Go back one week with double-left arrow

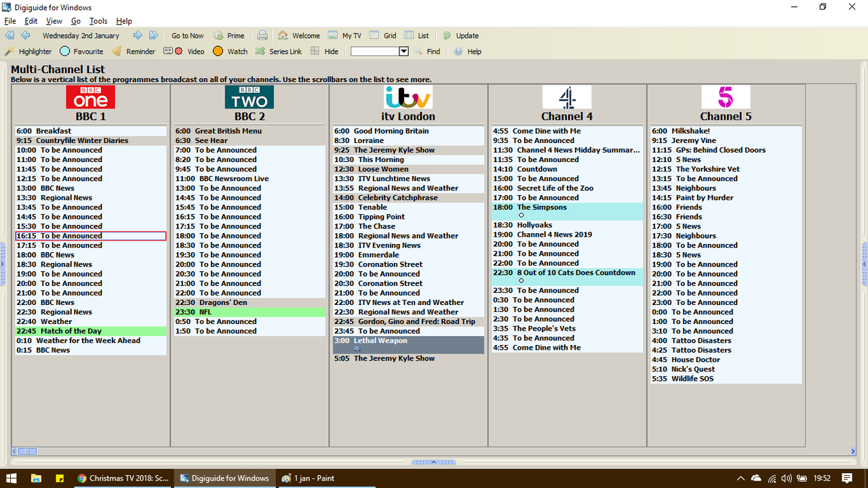[x=9, y=35]
